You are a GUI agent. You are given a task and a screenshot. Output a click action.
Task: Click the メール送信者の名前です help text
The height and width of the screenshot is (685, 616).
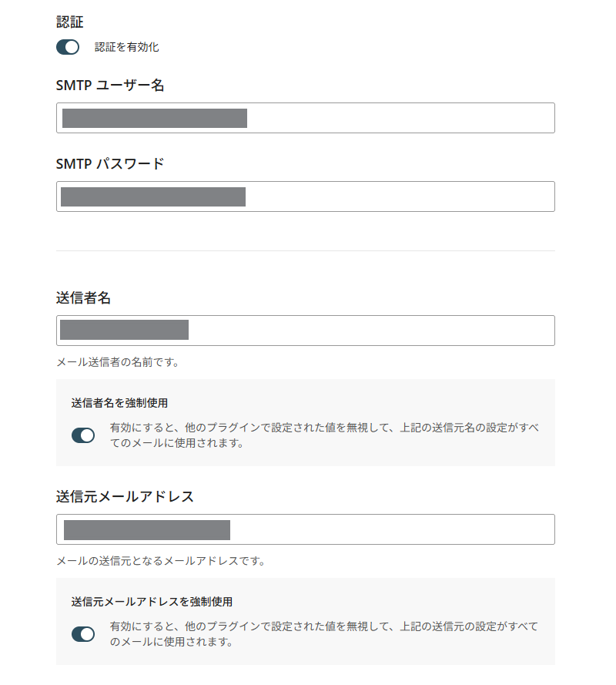pyautogui.click(x=118, y=362)
